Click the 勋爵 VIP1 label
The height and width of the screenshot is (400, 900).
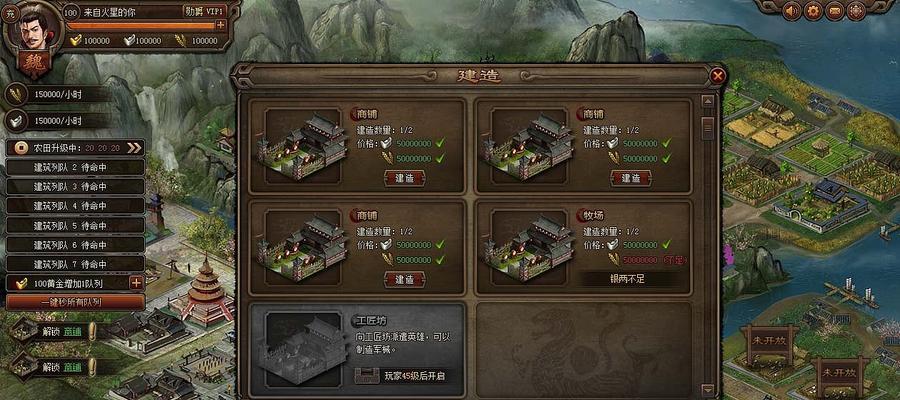[x=204, y=11]
